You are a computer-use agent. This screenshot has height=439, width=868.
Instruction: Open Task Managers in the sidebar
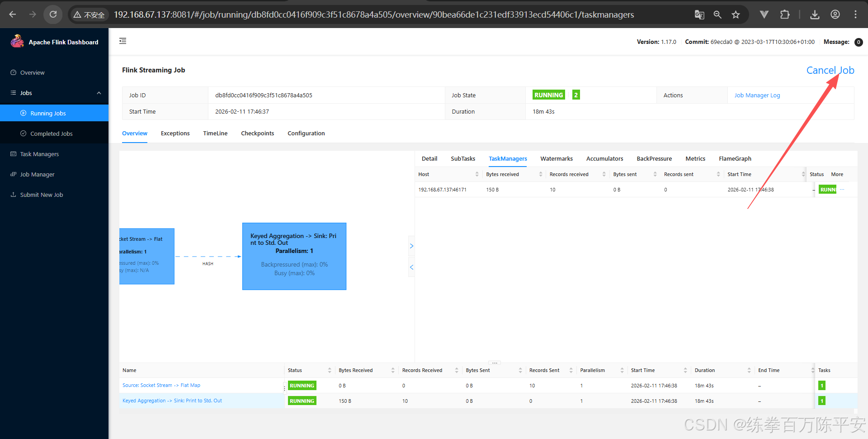coord(54,154)
